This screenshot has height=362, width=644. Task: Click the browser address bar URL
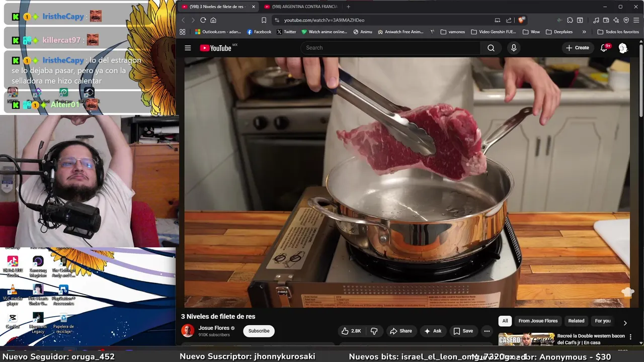point(324,20)
